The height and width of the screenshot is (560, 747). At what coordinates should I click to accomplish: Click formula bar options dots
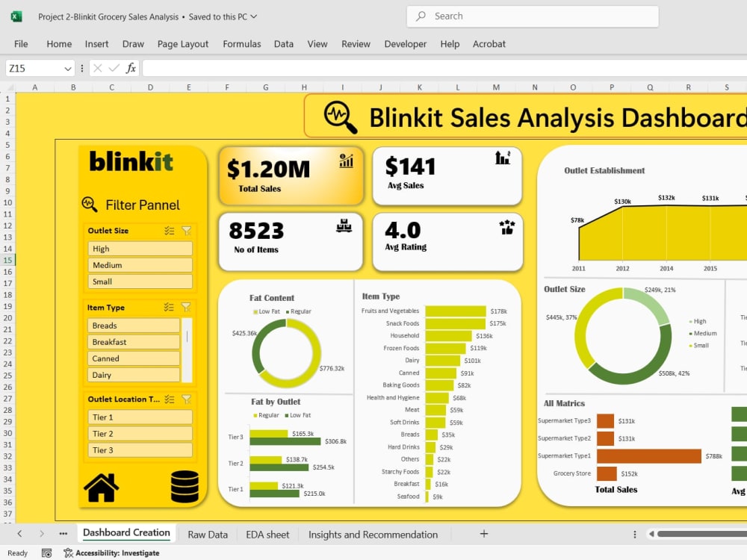click(x=82, y=68)
